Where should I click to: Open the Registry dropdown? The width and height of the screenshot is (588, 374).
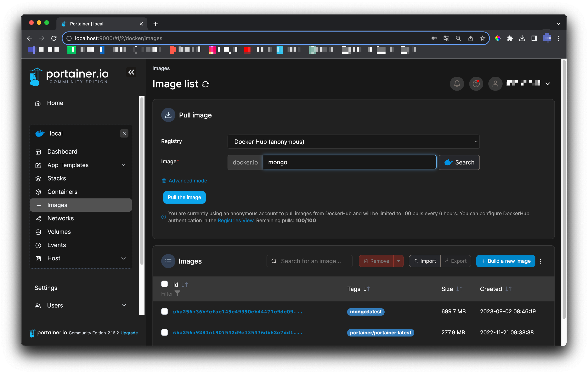coord(353,142)
